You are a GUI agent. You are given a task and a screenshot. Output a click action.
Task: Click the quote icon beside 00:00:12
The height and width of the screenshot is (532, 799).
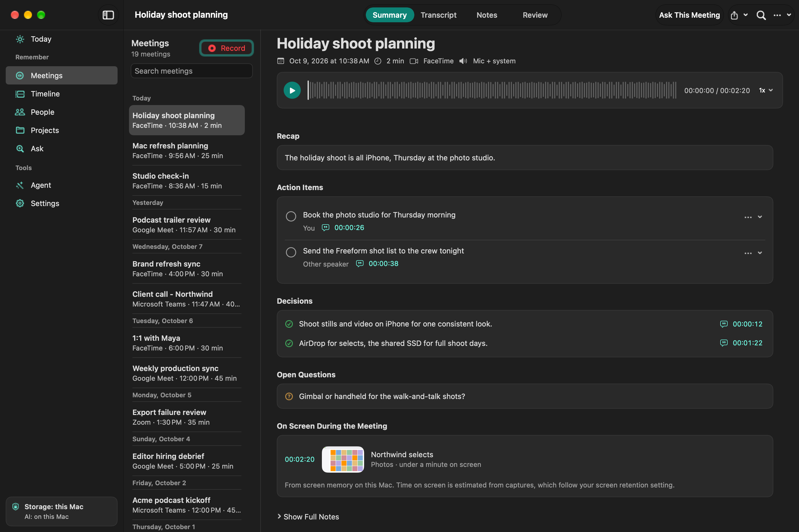click(723, 324)
